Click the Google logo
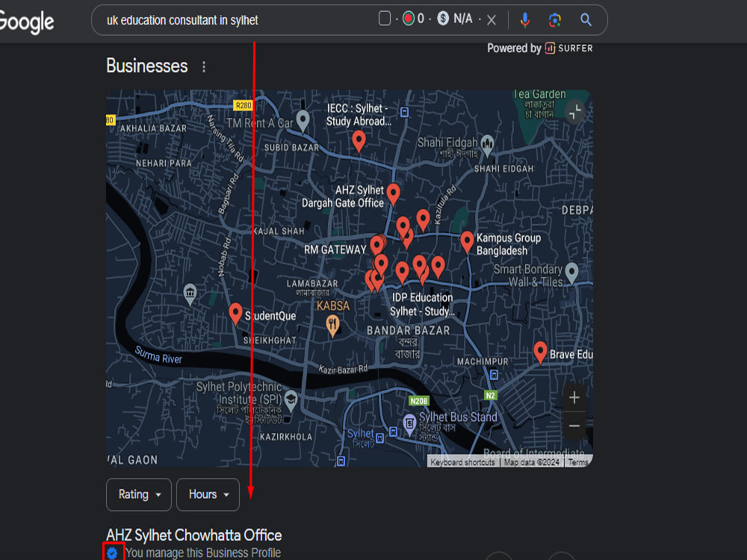Screen dimensions: 747x560 (x=26, y=22)
